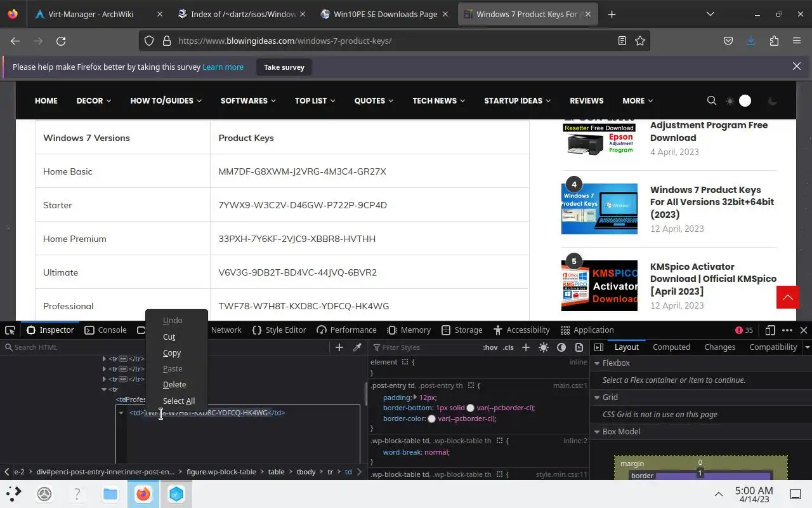Screen dimensions: 812x508
Task: Dismiss the Firefox survey notification bar
Action: coord(797,67)
